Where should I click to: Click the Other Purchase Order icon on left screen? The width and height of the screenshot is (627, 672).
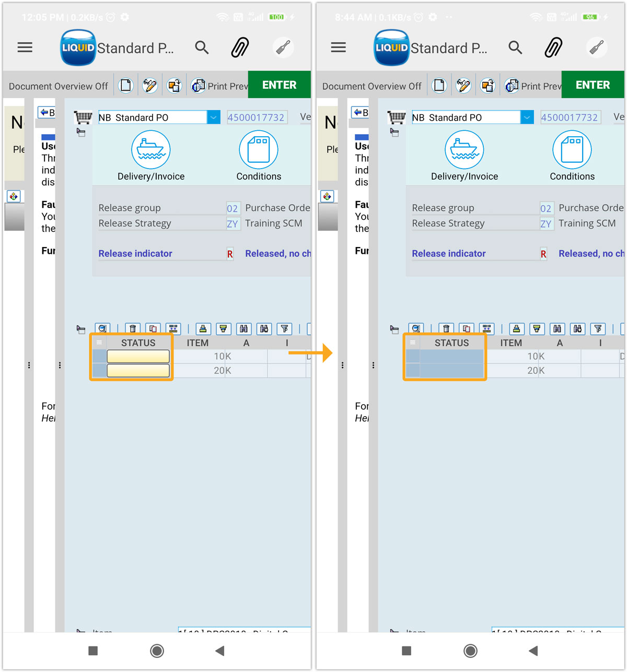(x=174, y=86)
